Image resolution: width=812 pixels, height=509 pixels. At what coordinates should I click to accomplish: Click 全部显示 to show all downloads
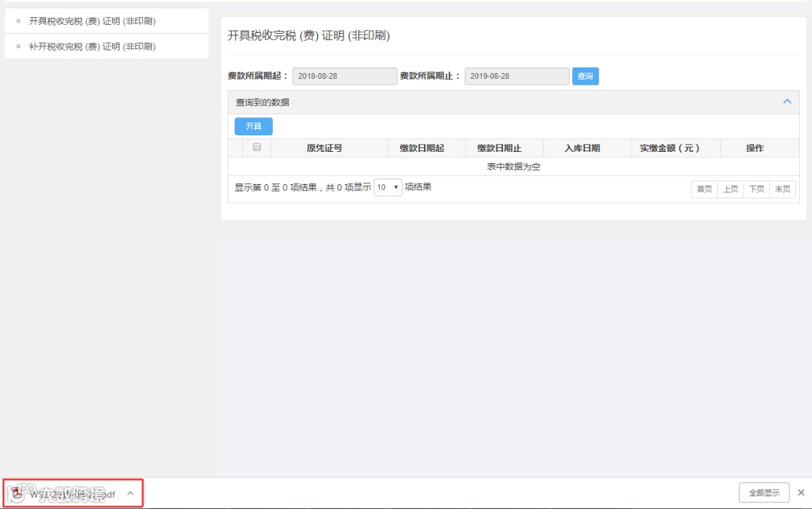pos(764,493)
